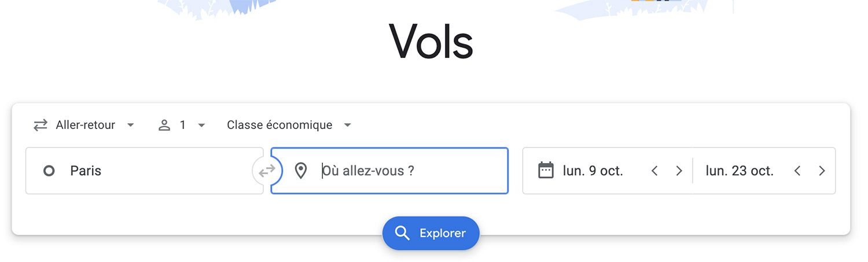Click the origin circle icon beside Paris
This screenshot has height=262, width=868.
coord(49,171)
